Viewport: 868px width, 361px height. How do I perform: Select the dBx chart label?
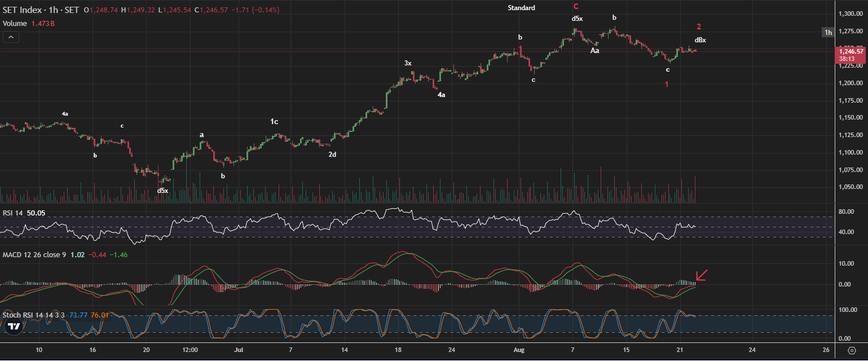700,40
